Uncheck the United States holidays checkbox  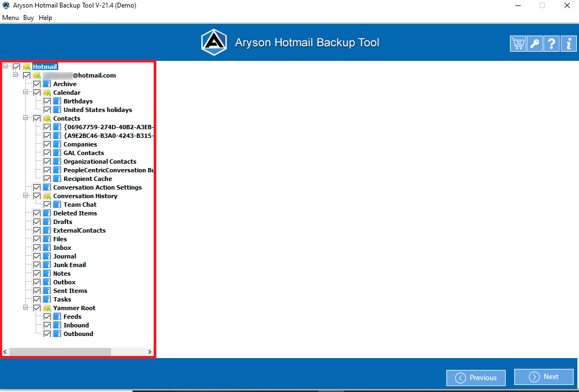click(47, 110)
